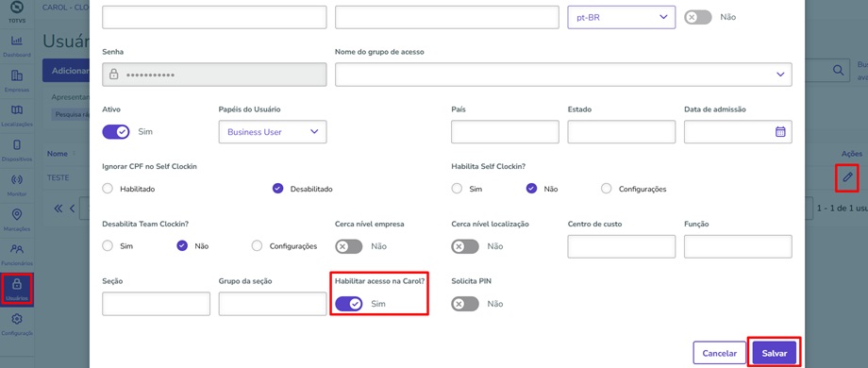
Task: Click the Salvar button
Action: pyautogui.click(x=774, y=353)
